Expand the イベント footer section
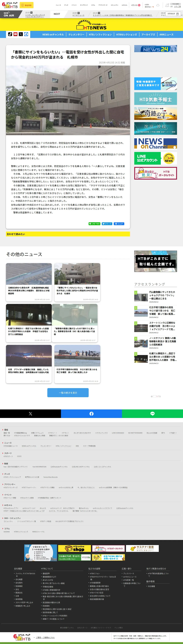 [x=8, y=495]
